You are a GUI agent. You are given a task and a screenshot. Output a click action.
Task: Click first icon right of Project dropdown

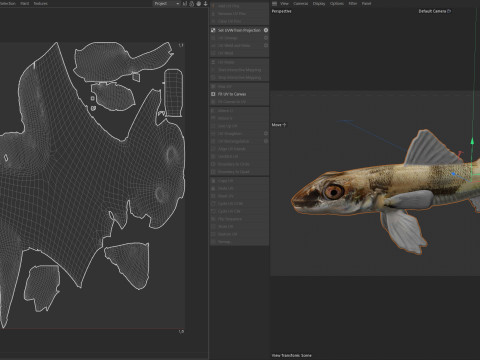(185, 4)
